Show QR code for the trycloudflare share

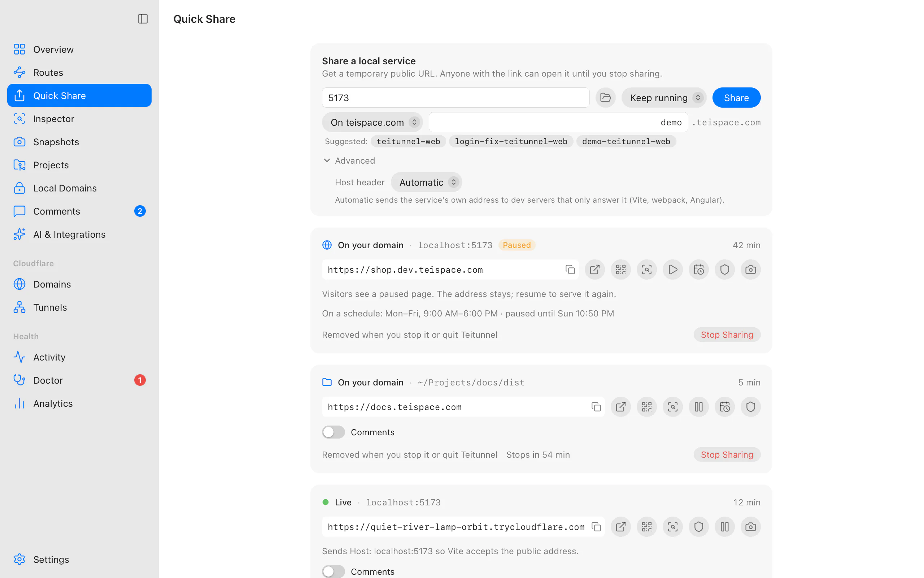point(646,527)
